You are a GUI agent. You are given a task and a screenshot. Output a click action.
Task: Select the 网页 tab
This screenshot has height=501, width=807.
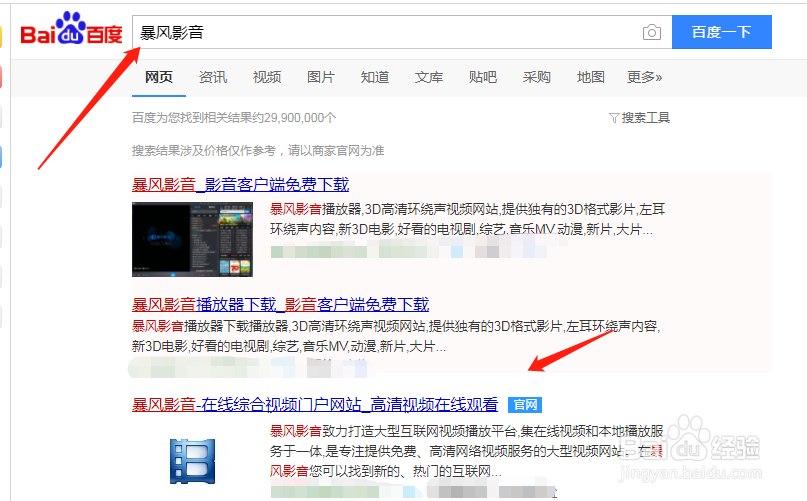point(159,77)
